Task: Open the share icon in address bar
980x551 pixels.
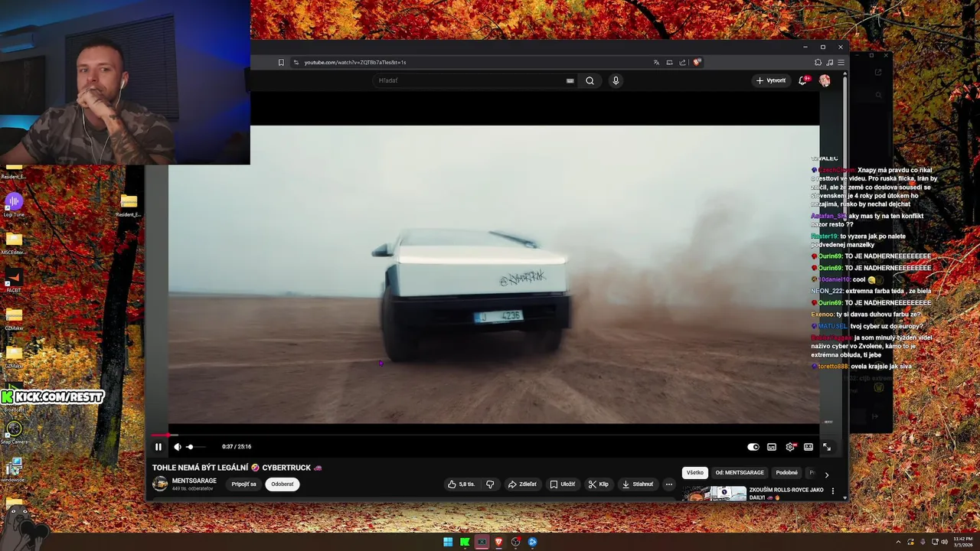Action: click(682, 63)
